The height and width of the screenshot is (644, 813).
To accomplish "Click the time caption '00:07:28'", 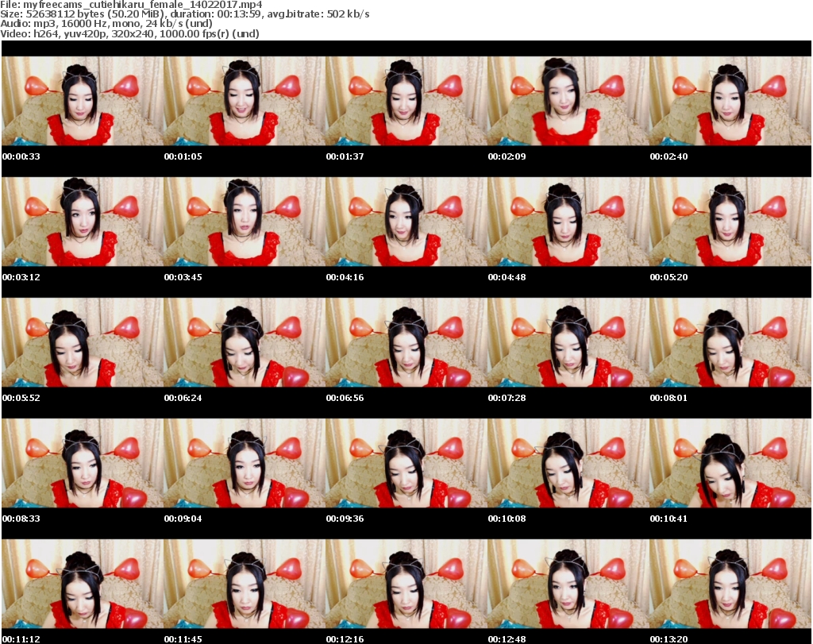I will pyautogui.click(x=507, y=398).
